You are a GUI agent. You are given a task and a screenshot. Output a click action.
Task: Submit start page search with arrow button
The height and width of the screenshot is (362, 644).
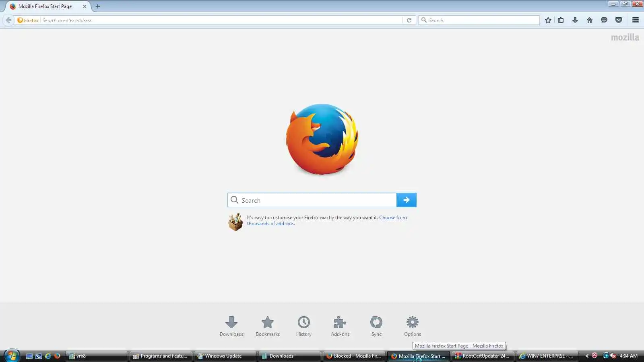pos(407,200)
